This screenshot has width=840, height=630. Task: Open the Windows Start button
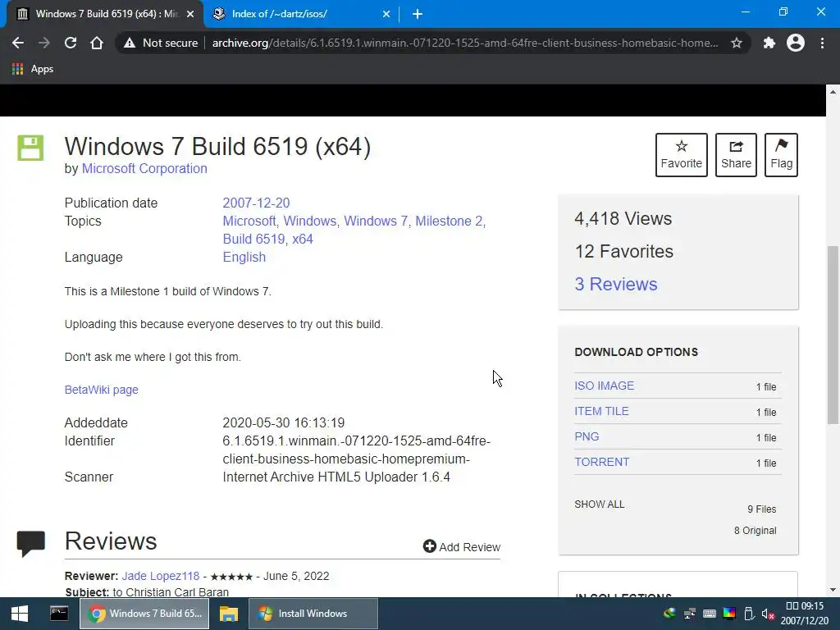coord(20,614)
